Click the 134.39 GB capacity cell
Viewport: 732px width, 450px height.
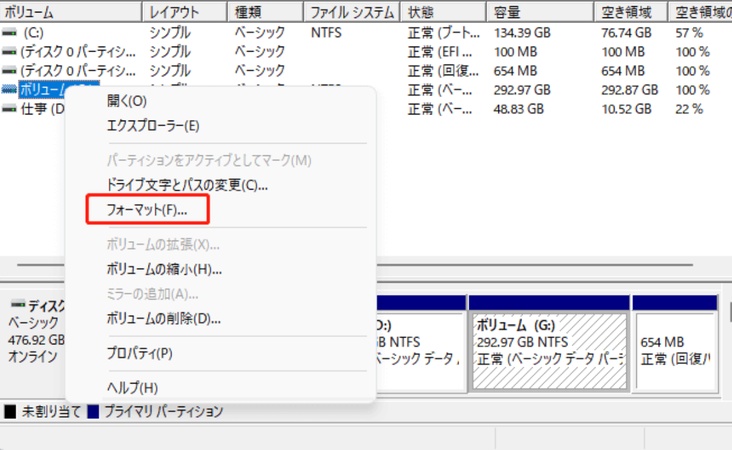[522, 33]
